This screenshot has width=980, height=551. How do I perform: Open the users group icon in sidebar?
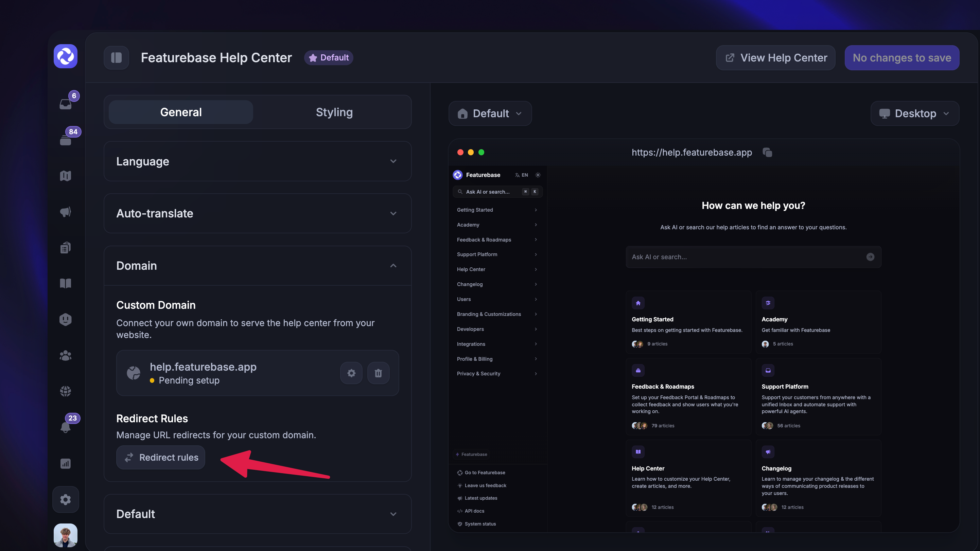pyautogui.click(x=66, y=355)
